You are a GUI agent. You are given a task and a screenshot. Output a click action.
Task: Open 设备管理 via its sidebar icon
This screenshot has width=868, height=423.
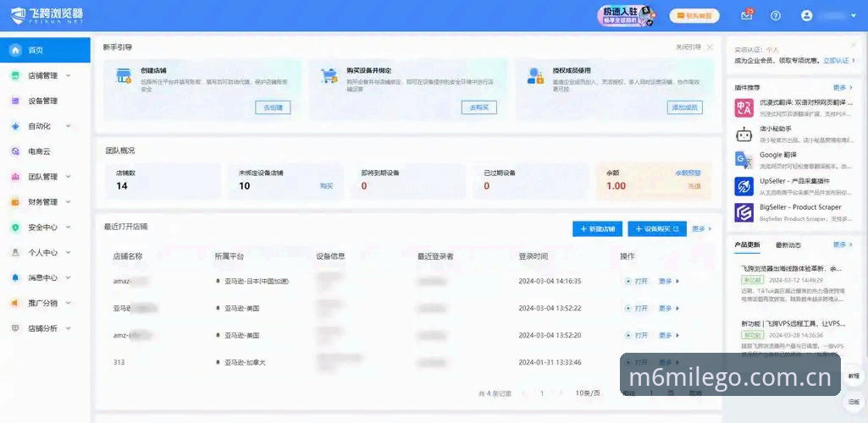(16, 101)
